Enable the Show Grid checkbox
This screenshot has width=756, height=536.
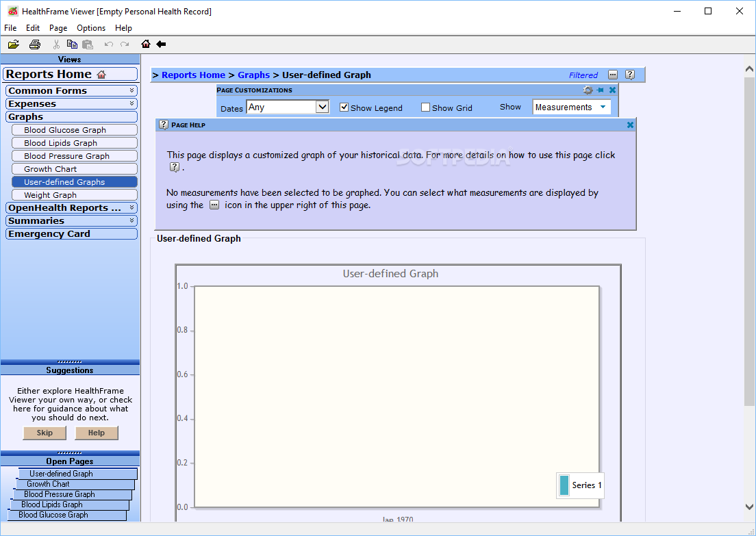pos(425,107)
